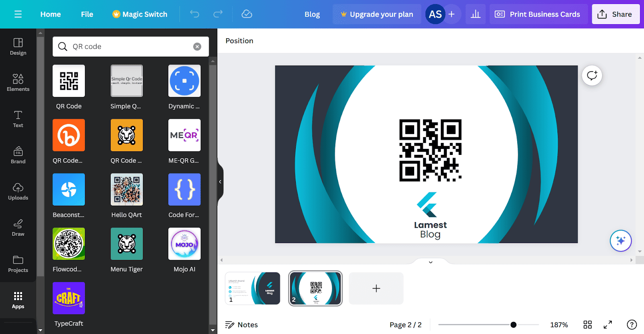Image resolution: width=644 pixels, height=334 pixels.
Task: Open the Uploads sidebar panel
Action: 18,192
